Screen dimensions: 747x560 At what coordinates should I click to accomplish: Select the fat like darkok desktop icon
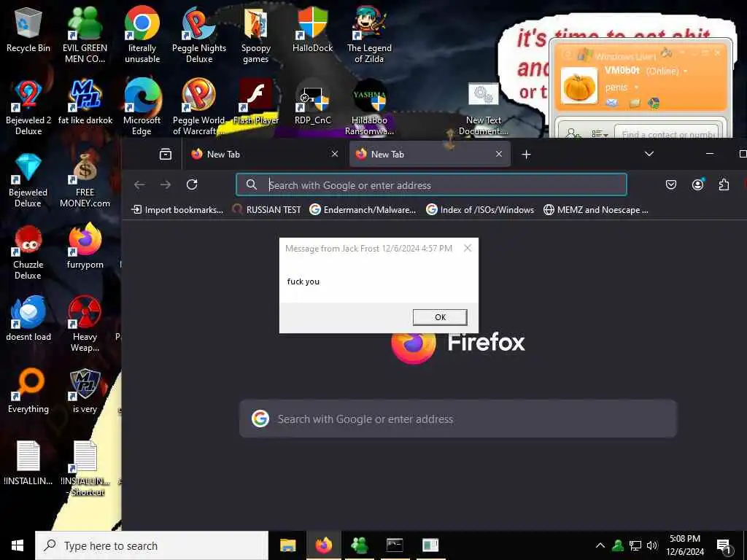85,101
